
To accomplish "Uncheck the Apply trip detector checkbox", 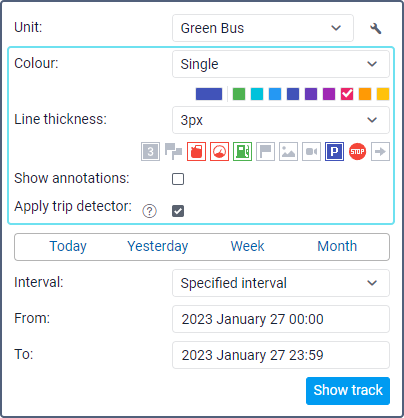I will 178,211.
